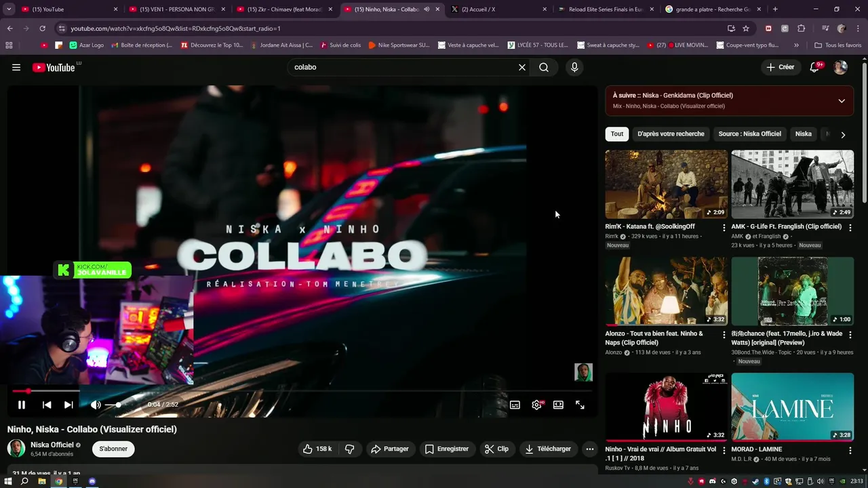The width and height of the screenshot is (868, 488).
Task: Open options for AMK G-Life video
Action: point(850,228)
